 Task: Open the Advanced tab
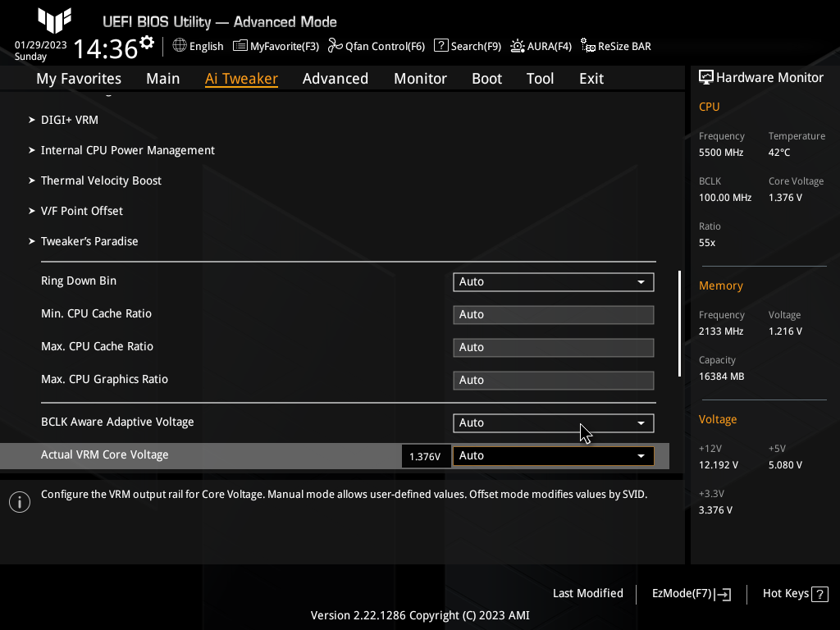pyautogui.click(x=336, y=79)
